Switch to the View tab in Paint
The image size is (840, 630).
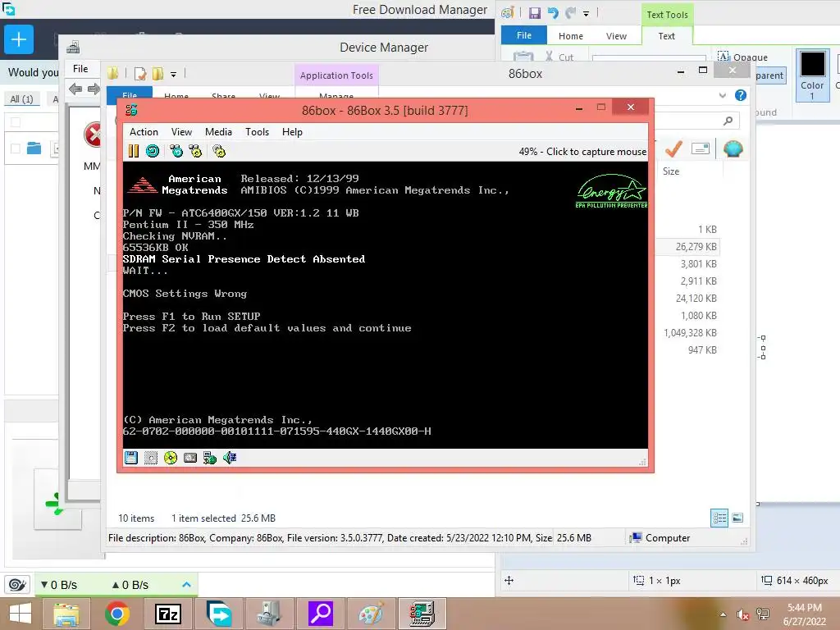tap(616, 36)
